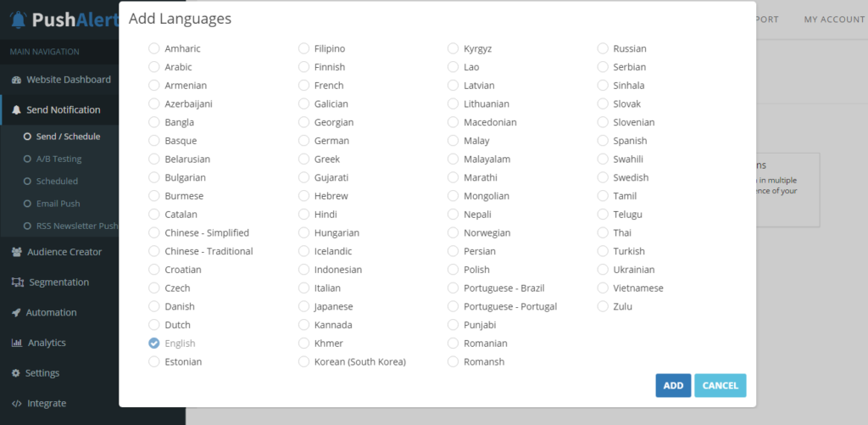Image resolution: width=868 pixels, height=425 pixels.
Task: Go to the Scheduled notifications item
Action: 57,182
